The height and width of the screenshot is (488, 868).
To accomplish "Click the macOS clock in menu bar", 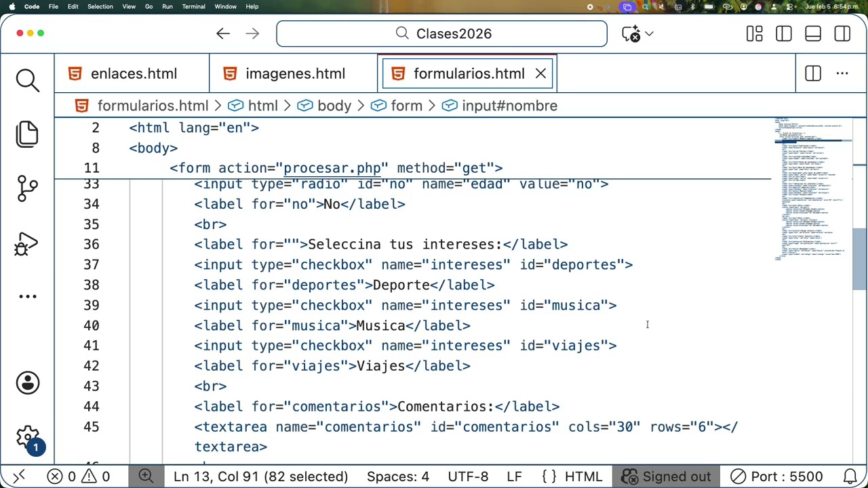I will click(x=831, y=7).
